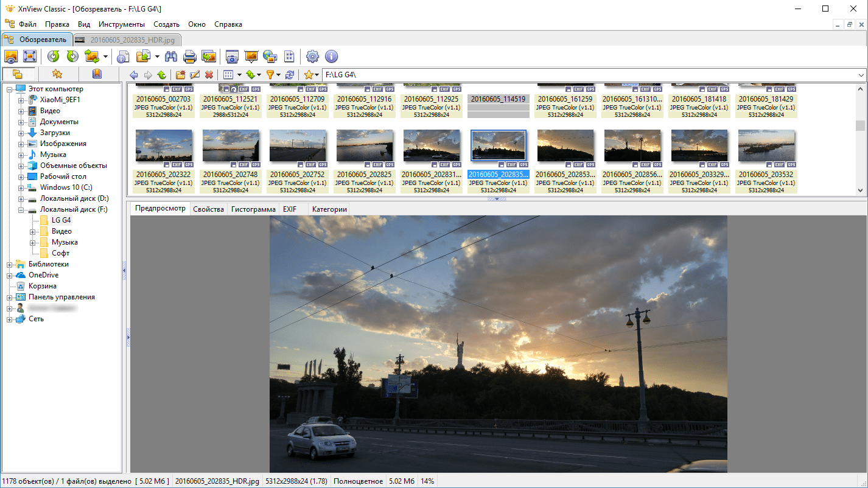The image size is (868, 488).
Task: Click the Print icon in toolbar
Action: 190,57
